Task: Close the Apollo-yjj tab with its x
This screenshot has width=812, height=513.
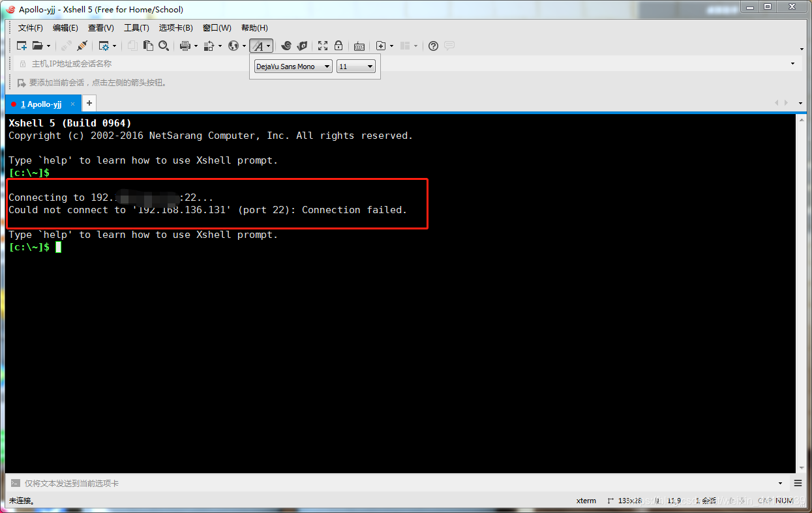Action: tap(73, 104)
